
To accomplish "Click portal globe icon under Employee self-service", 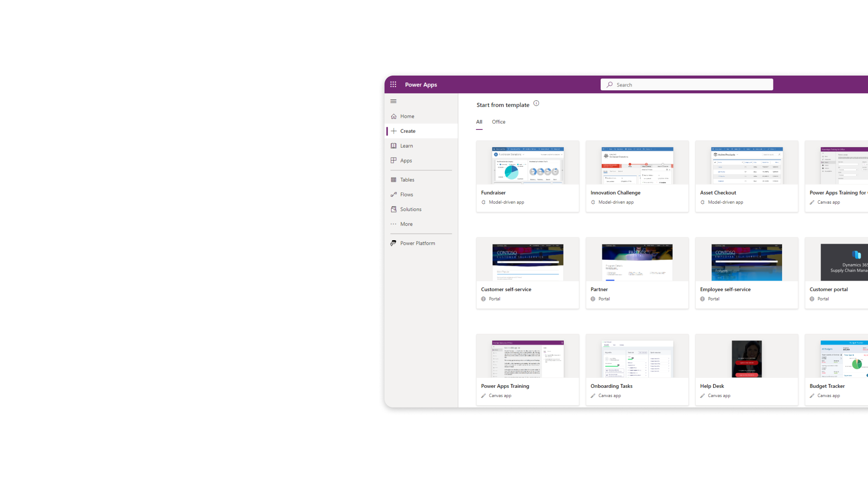I will click(703, 299).
